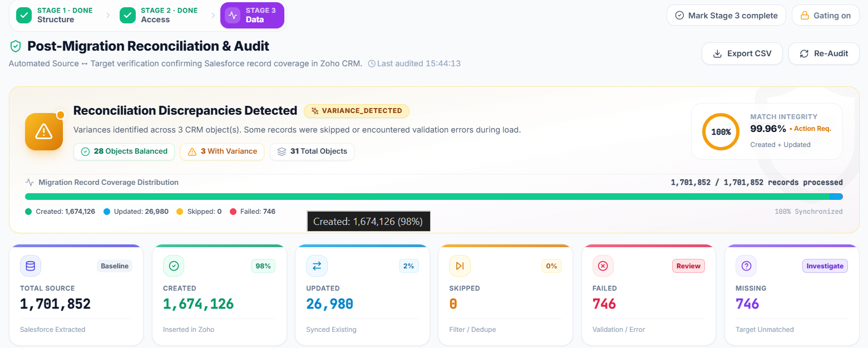
Task: Click the Missing card question-mark icon
Action: point(746,266)
